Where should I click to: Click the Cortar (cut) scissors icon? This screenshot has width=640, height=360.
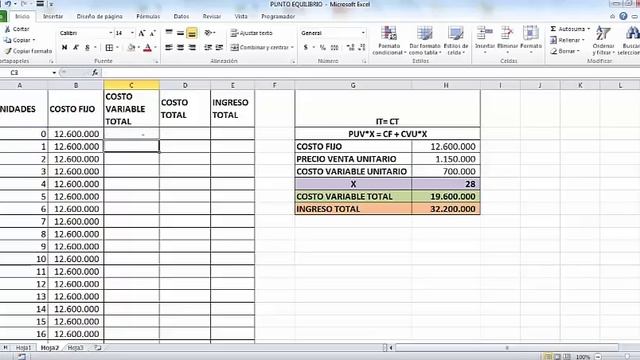pos(7,29)
